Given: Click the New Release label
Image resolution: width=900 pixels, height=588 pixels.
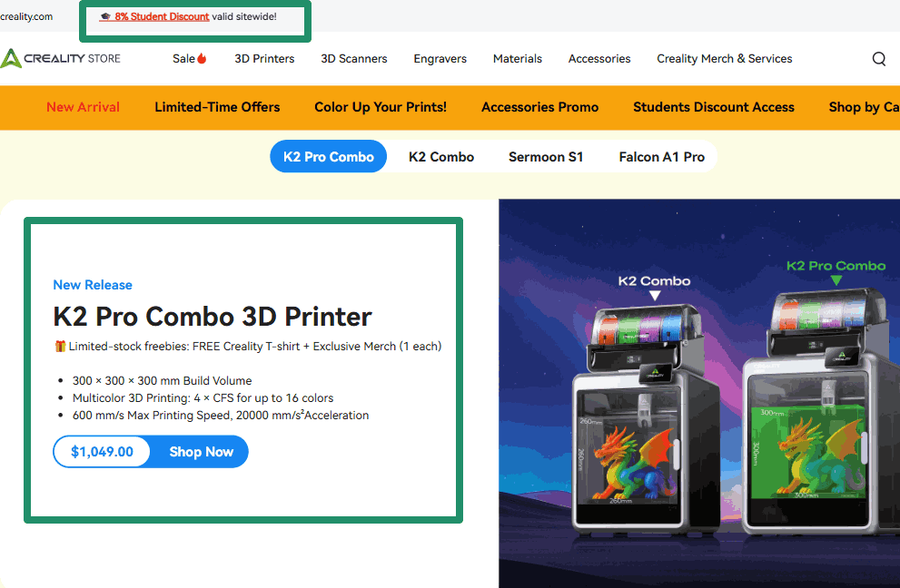Looking at the screenshot, I should click(x=93, y=285).
